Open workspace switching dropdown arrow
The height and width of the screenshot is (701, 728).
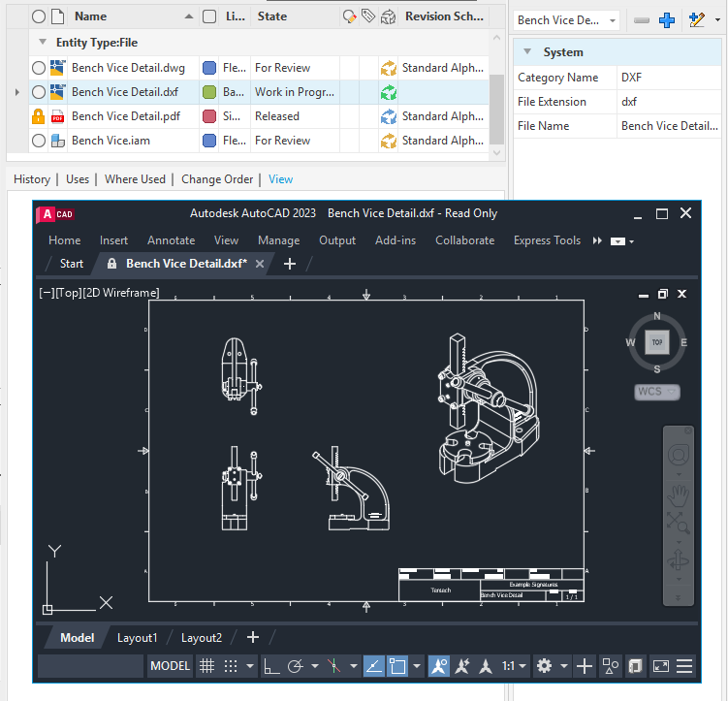(x=563, y=666)
